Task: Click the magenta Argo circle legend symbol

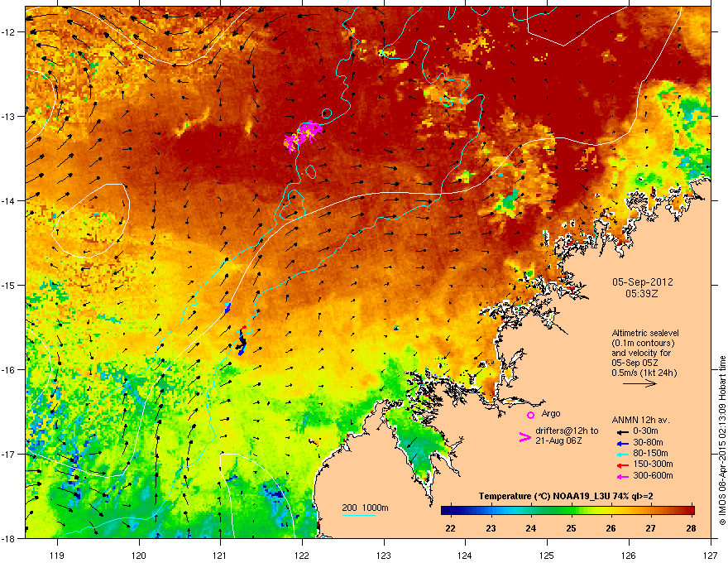Action: [x=530, y=415]
